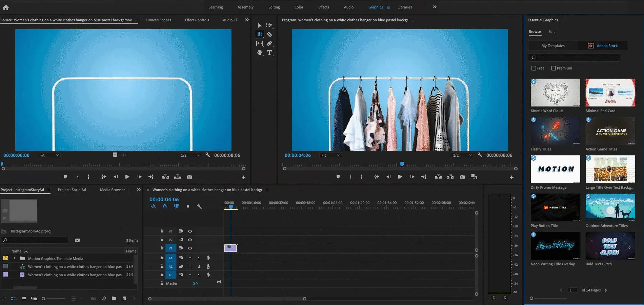This screenshot has height=305, width=644.
Task: Export a frame from the Program monitor
Action: 462,177
